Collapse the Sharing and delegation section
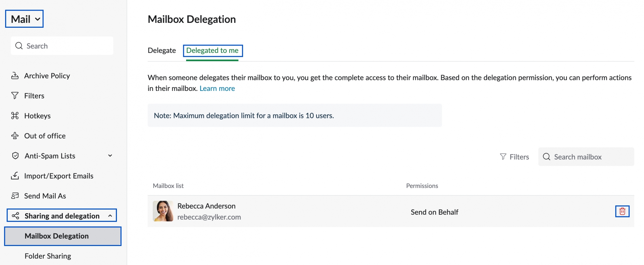This screenshot has height=265, width=644. pyautogui.click(x=110, y=216)
